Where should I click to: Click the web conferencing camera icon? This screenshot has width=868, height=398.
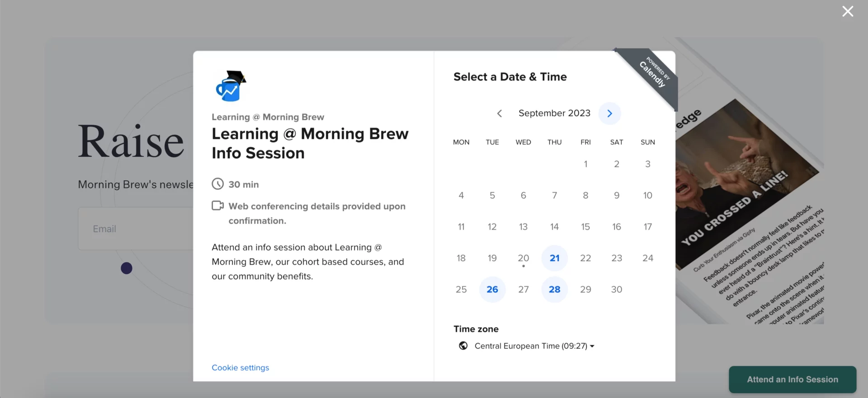(218, 206)
